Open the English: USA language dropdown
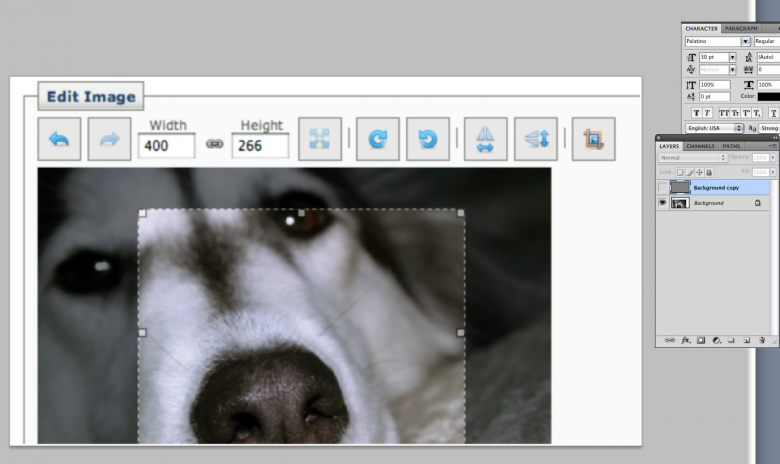780x464 pixels. tap(714, 128)
